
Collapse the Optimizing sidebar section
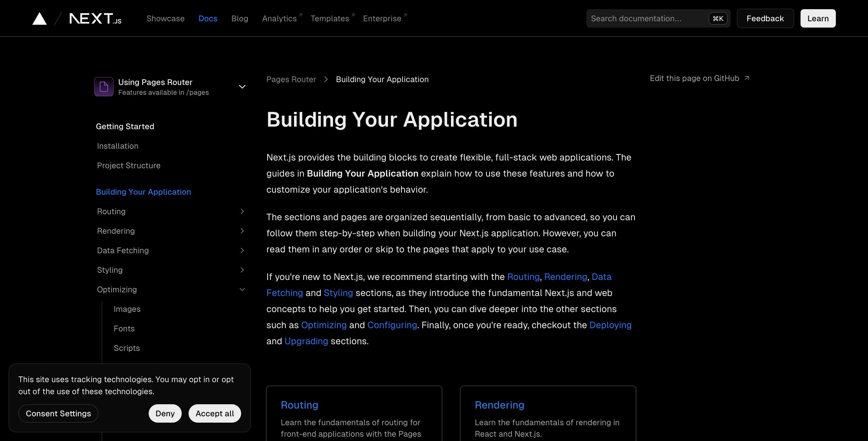pyautogui.click(x=242, y=290)
